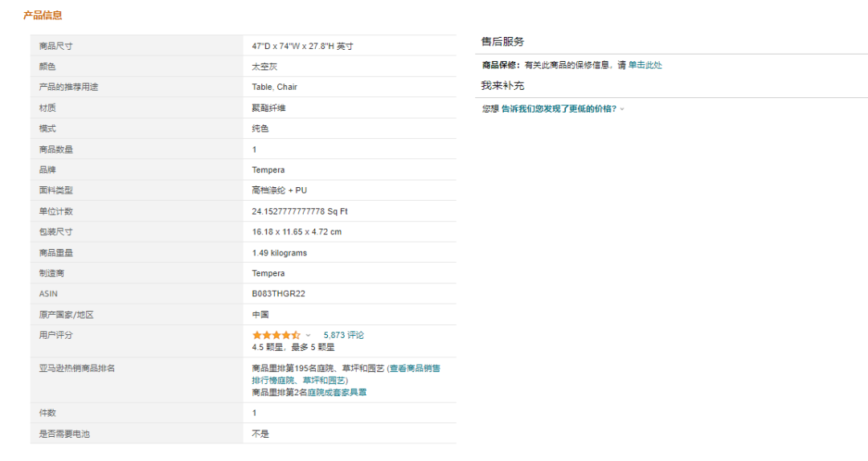Select the 亚马逊热销商品排名 label
Image resolution: width=868 pixels, height=461 pixels.
pos(77,368)
